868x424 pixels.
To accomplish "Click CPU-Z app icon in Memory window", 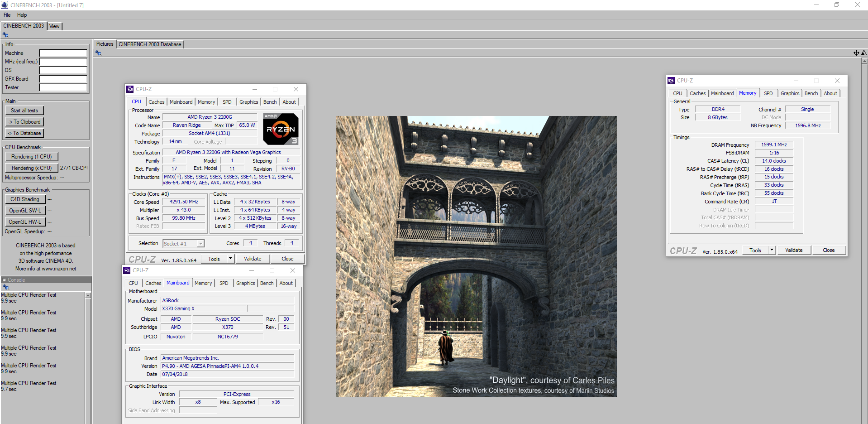I will coord(671,81).
